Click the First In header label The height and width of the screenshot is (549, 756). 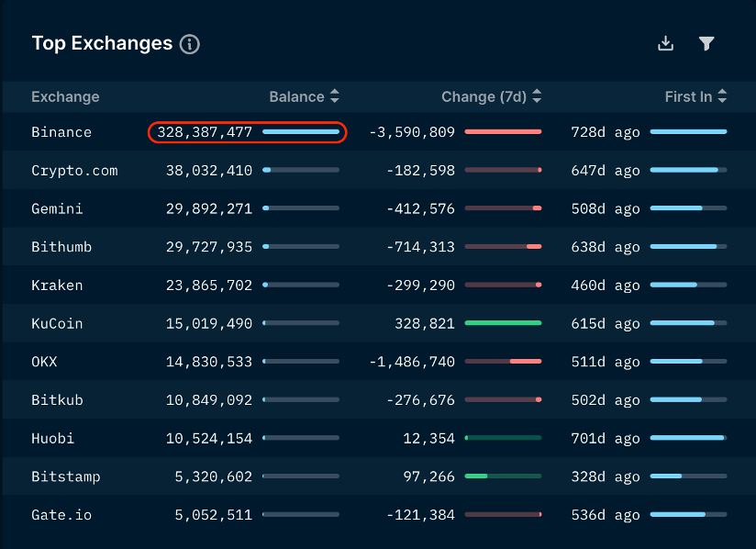tap(688, 96)
